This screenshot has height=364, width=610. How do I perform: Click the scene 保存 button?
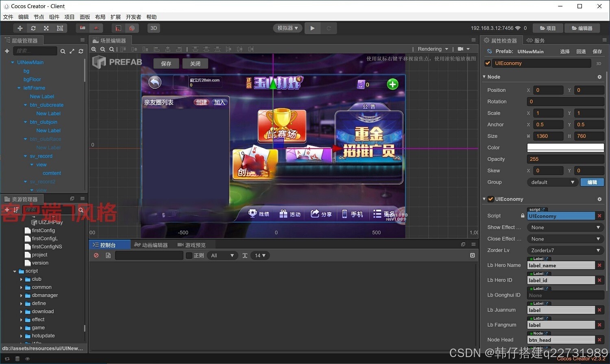pos(166,63)
